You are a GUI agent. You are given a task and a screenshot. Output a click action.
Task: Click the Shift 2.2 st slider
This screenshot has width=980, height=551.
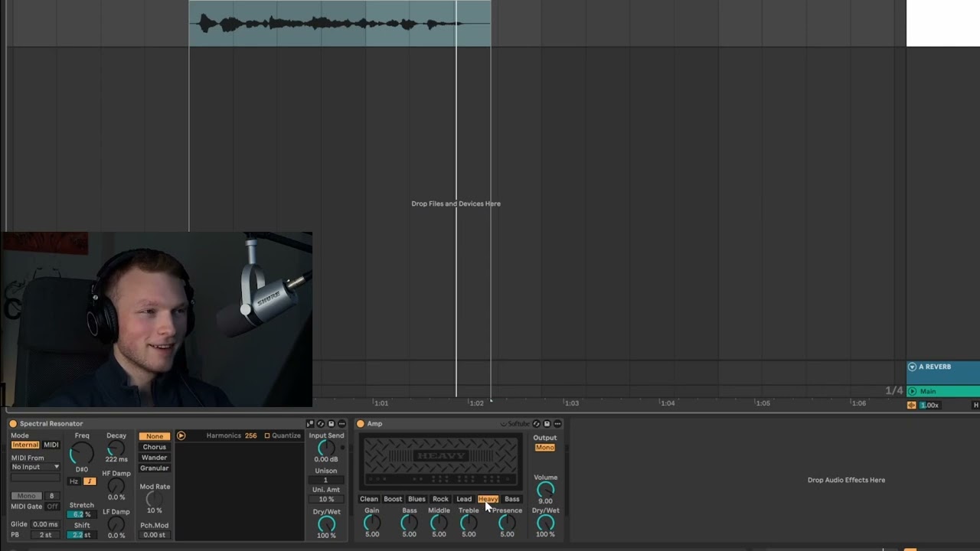(x=82, y=535)
